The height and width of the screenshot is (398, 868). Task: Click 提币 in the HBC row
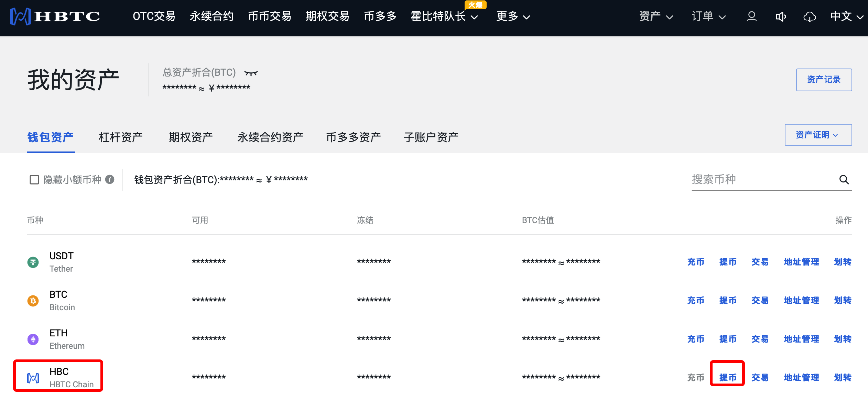click(x=728, y=378)
